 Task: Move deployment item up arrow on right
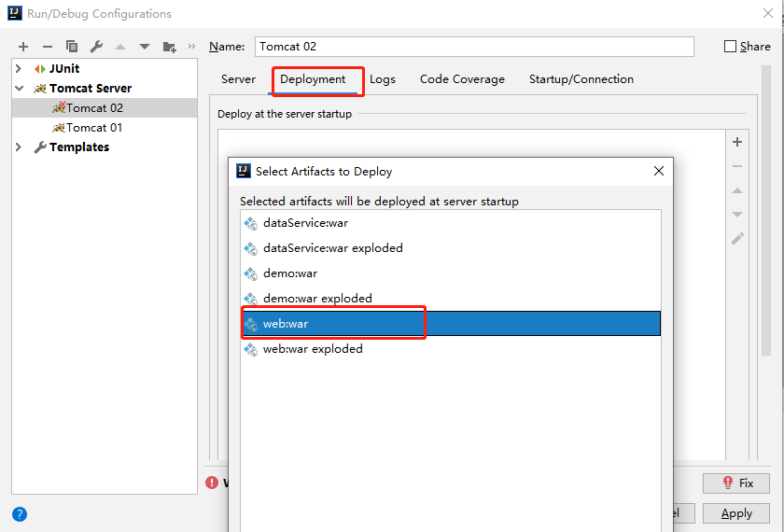pyautogui.click(x=737, y=190)
